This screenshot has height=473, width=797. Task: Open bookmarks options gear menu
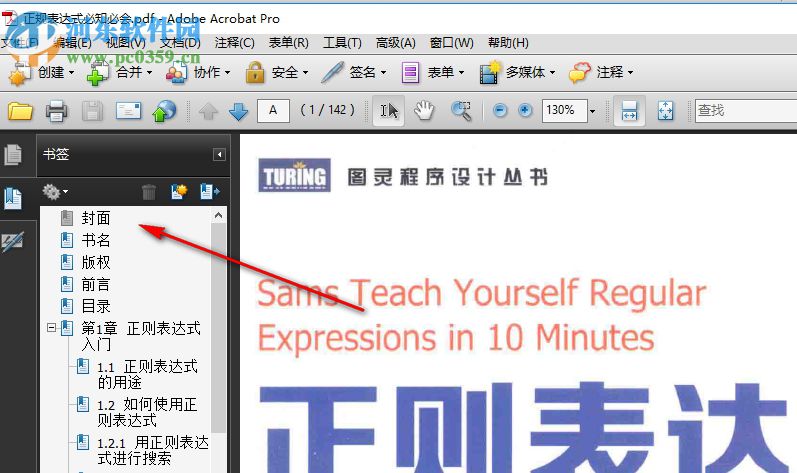tap(55, 192)
